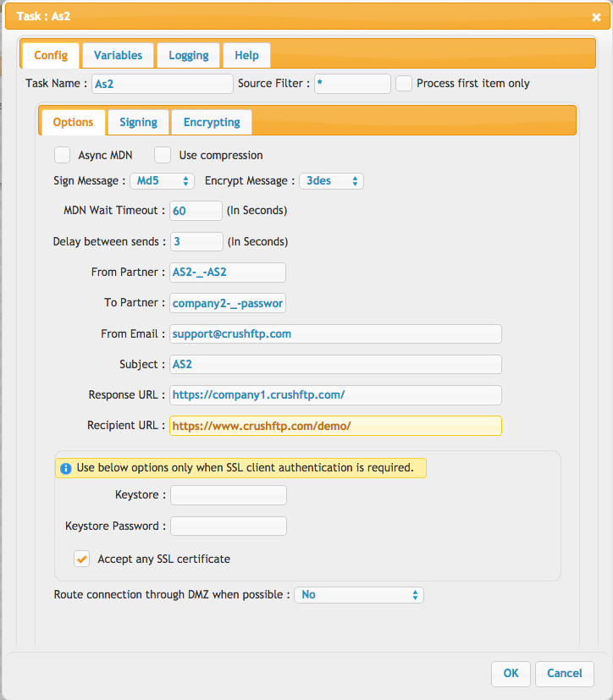Click the To Partner field
The image size is (613, 700).
click(228, 303)
